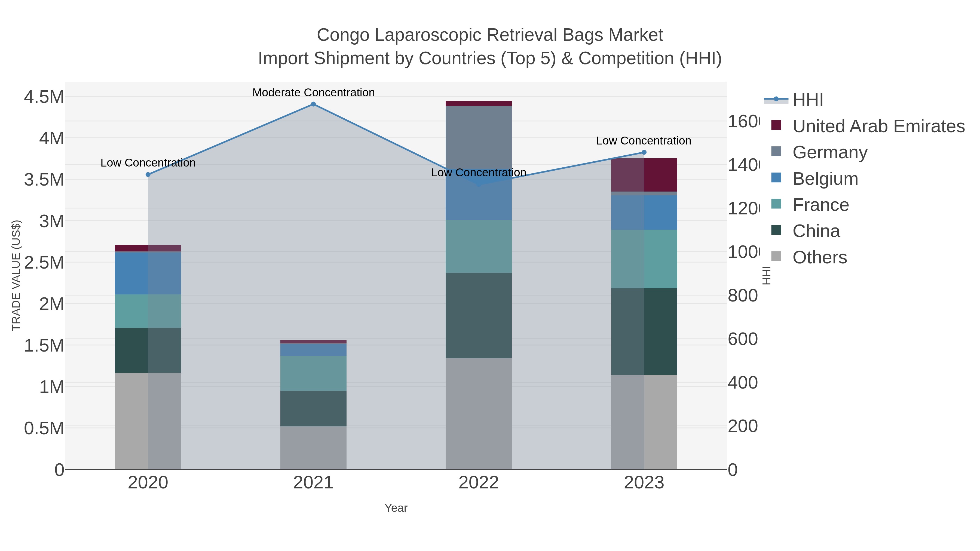Click the 2020 China bar segment
Image resolution: width=980 pixels, height=551 pixels.
click(x=148, y=351)
